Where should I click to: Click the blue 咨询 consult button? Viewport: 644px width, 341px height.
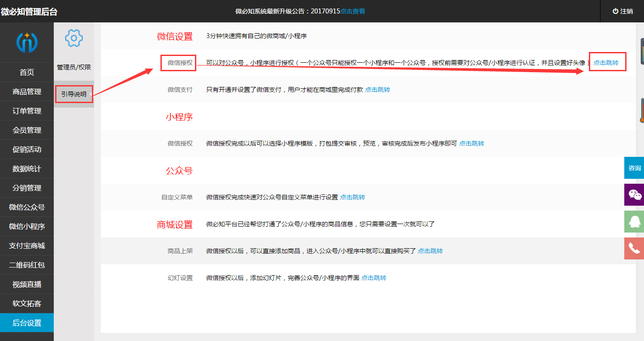[634, 168]
